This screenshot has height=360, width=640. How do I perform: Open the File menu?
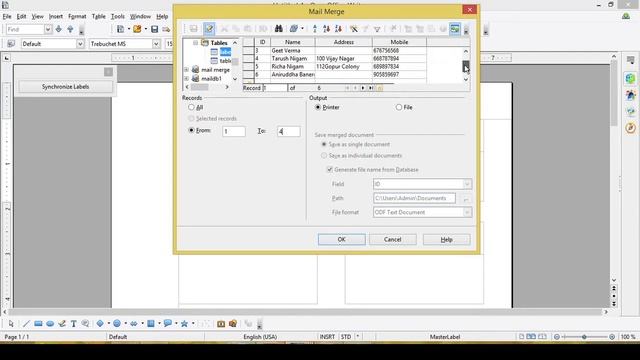pyautogui.click(x=7, y=16)
